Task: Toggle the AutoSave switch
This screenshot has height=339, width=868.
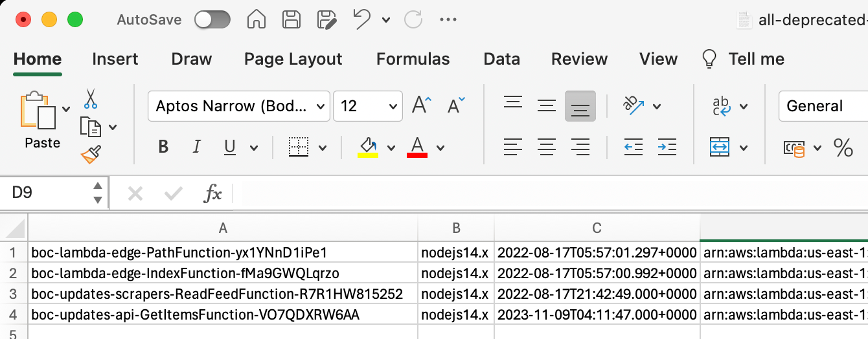Action: [x=212, y=19]
